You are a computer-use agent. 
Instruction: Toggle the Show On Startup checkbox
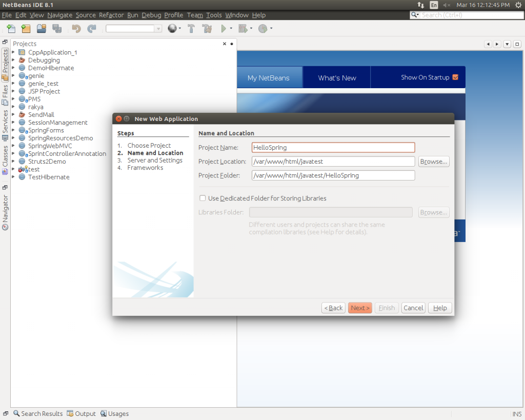(455, 77)
